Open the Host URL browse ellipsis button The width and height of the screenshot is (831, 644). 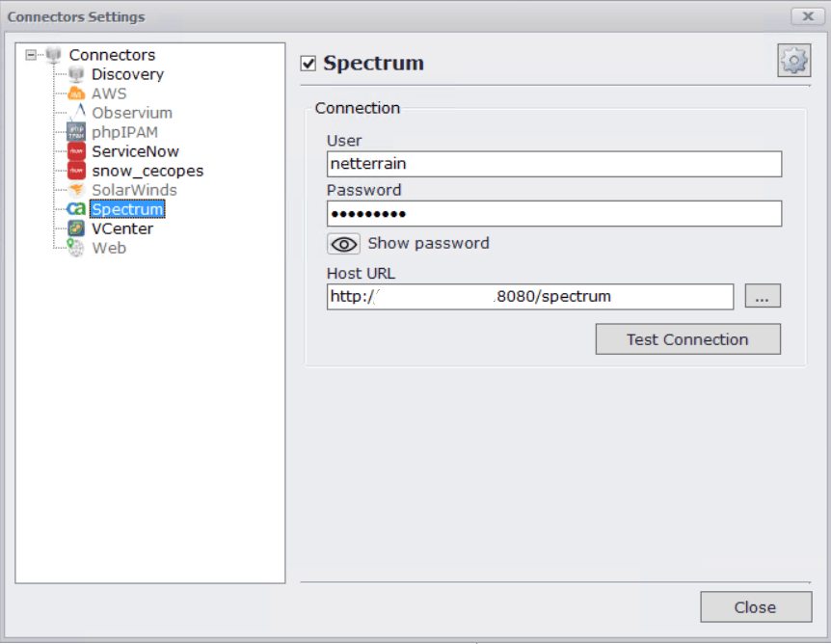(x=763, y=296)
